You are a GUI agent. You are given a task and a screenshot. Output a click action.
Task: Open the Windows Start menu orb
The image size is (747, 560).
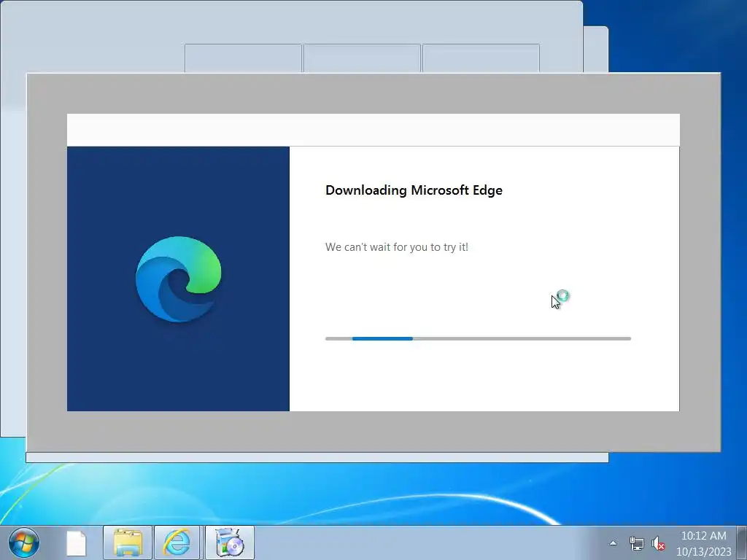[24, 542]
